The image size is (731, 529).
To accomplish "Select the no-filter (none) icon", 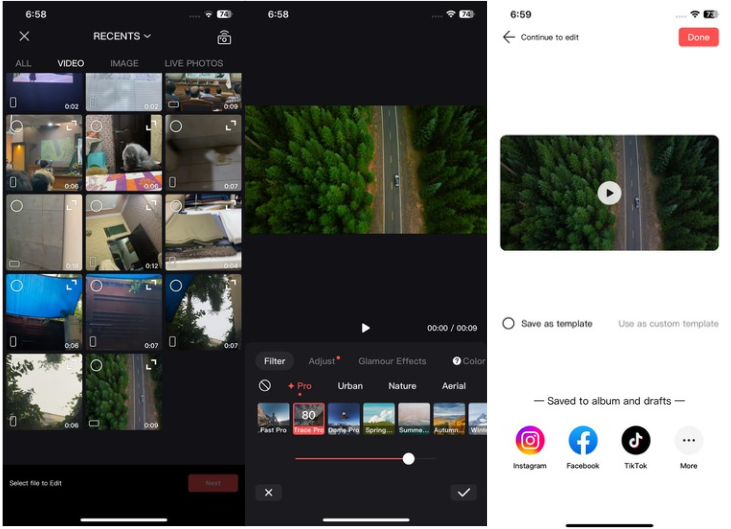I will 265,386.
